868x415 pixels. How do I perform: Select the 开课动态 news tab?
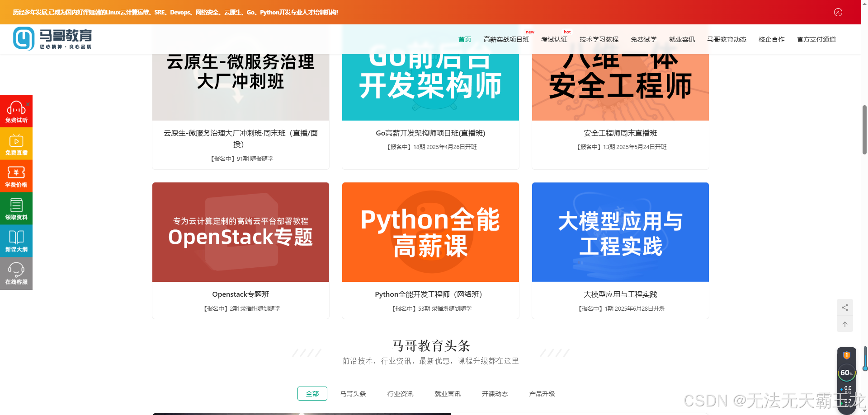click(x=495, y=394)
